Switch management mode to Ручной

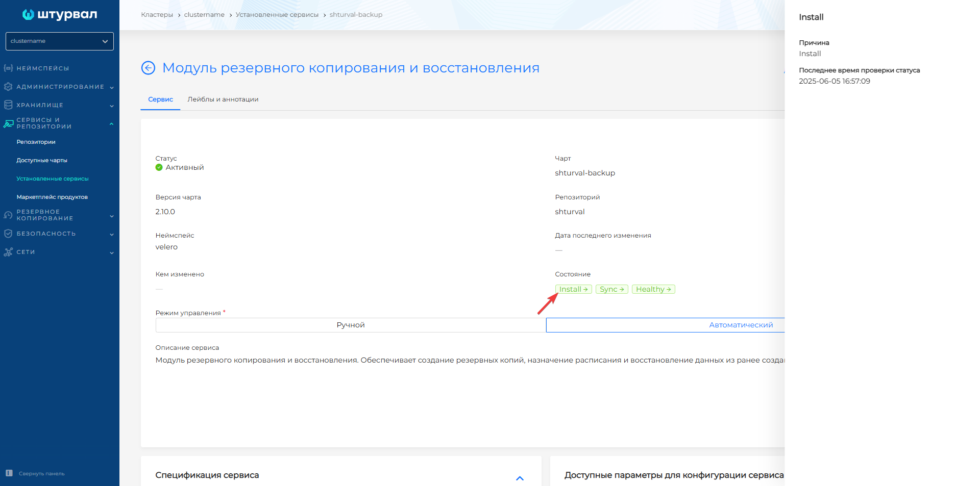coord(351,324)
